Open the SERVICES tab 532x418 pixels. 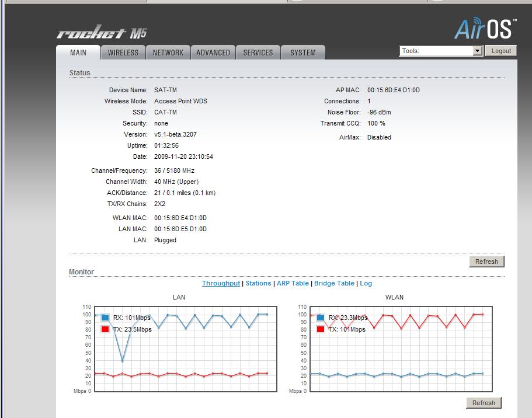(x=258, y=53)
